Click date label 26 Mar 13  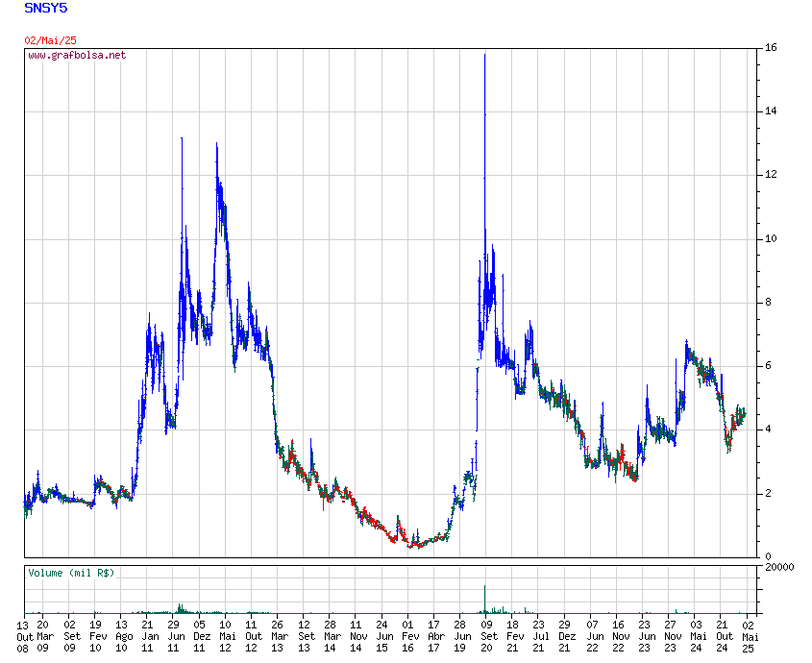[279, 637]
